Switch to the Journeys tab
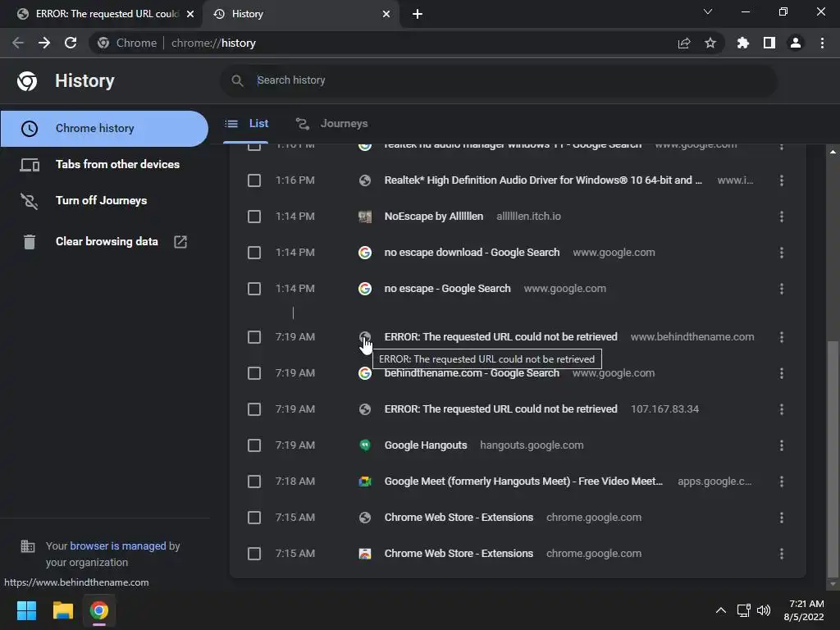 332,124
